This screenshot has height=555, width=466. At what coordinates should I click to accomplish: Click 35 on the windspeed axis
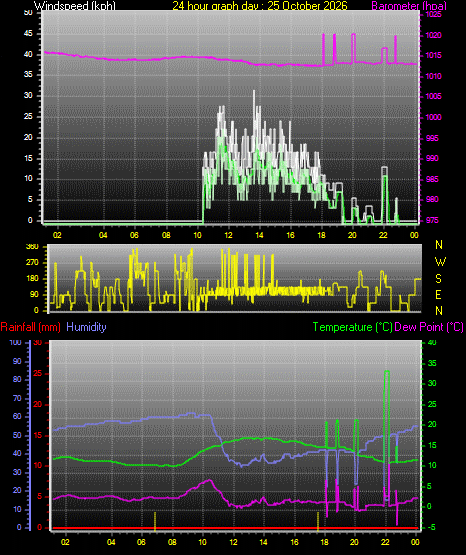click(x=28, y=74)
